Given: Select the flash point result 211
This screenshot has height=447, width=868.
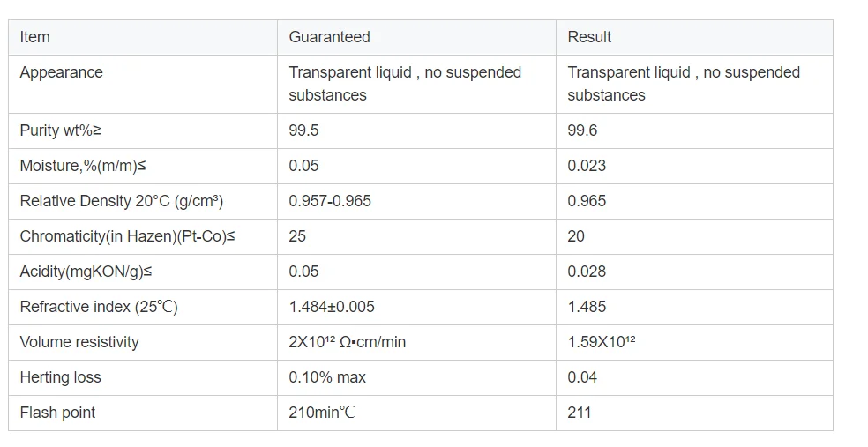Looking at the screenshot, I should click(580, 413).
